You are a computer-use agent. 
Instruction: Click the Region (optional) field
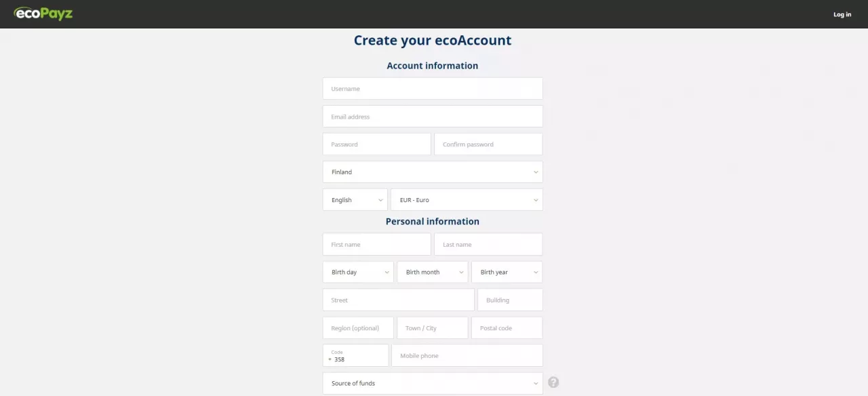[358, 328]
